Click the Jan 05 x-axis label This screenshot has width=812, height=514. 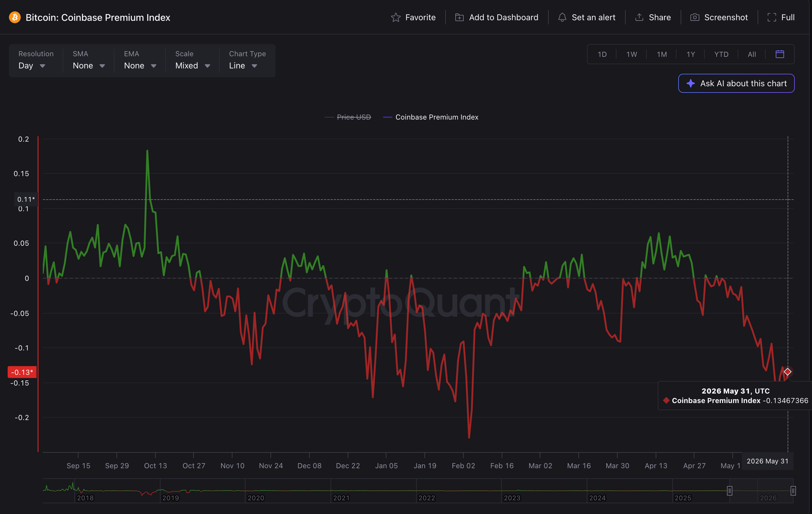tap(386, 466)
